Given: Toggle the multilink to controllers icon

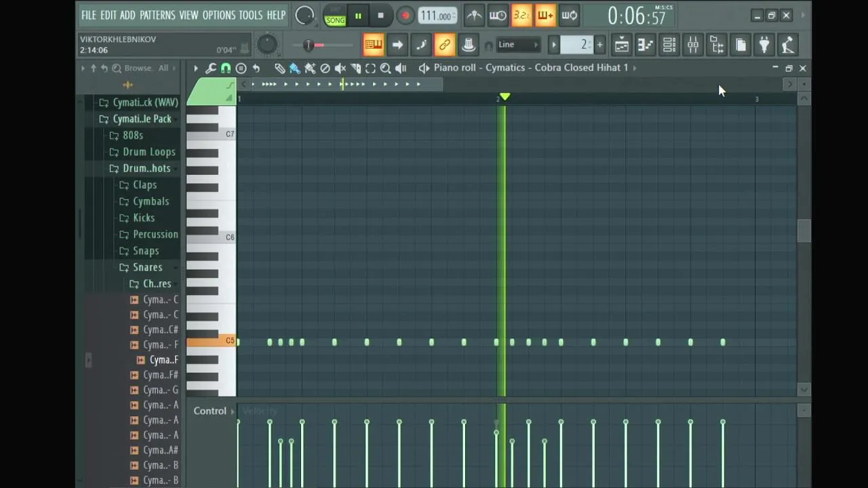Looking at the screenshot, I should (x=445, y=45).
